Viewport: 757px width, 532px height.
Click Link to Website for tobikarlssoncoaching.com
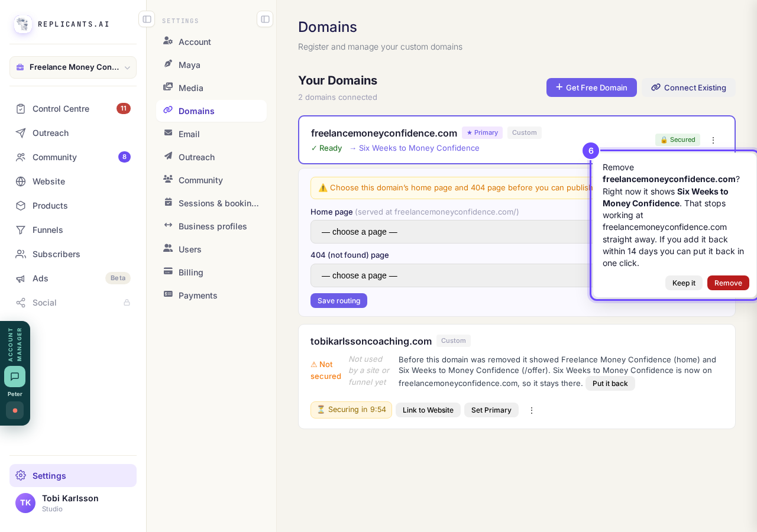pos(428,410)
